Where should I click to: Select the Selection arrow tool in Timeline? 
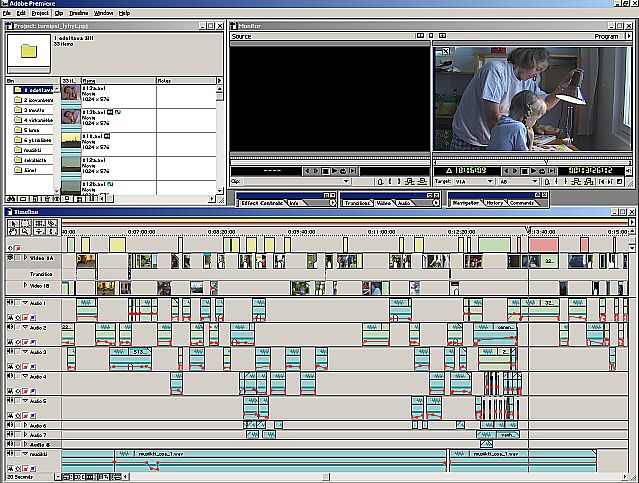[x=11, y=221]
